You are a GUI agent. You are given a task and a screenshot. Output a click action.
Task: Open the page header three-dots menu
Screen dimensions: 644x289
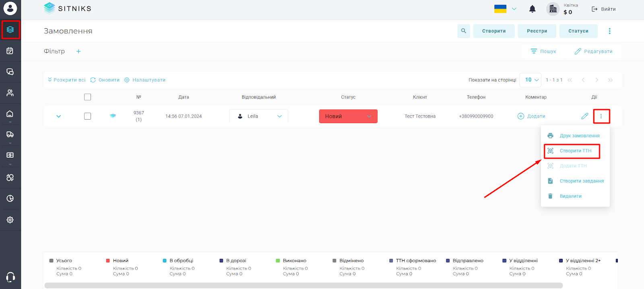coord(609,31)
